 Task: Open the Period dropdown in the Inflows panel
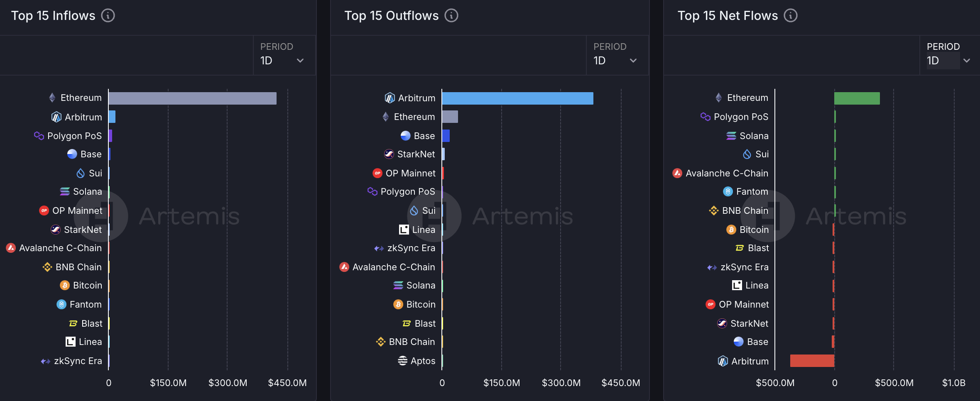pos(282,61)
